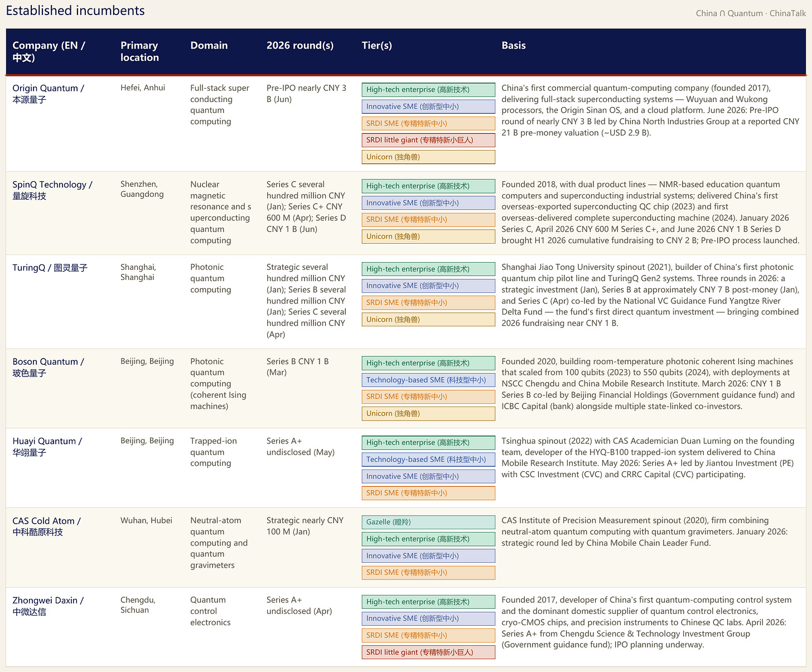
Task: Click the "Pre-IPO nearly CNY 3 B (Jun)" cell
Action: [x=307, y=94]
